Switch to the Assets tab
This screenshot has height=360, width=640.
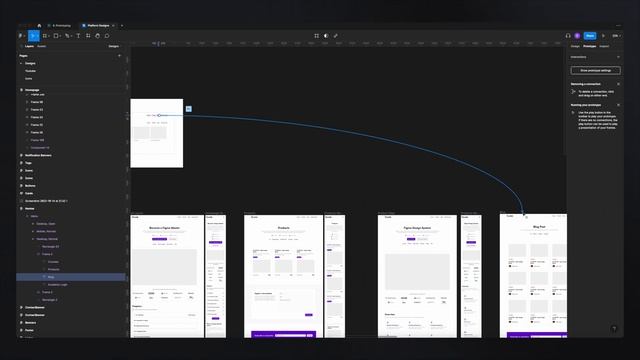point(42,47)
